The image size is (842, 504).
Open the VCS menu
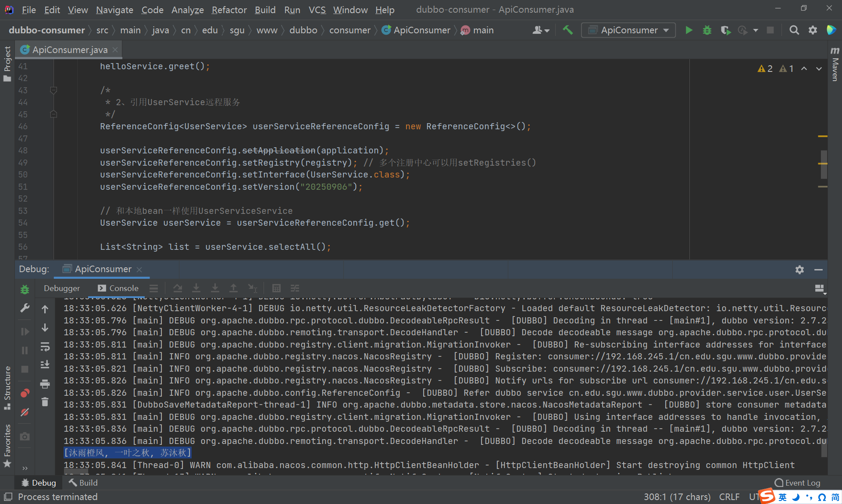(317, 10)
